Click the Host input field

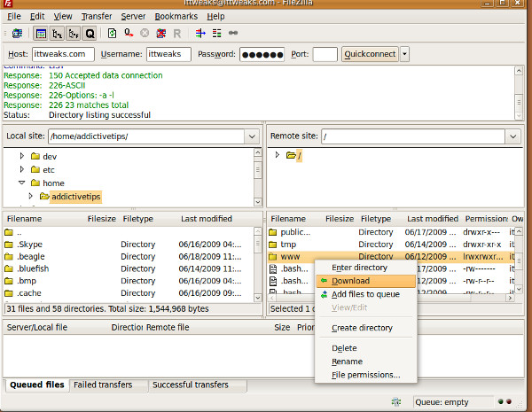point(63,54)
